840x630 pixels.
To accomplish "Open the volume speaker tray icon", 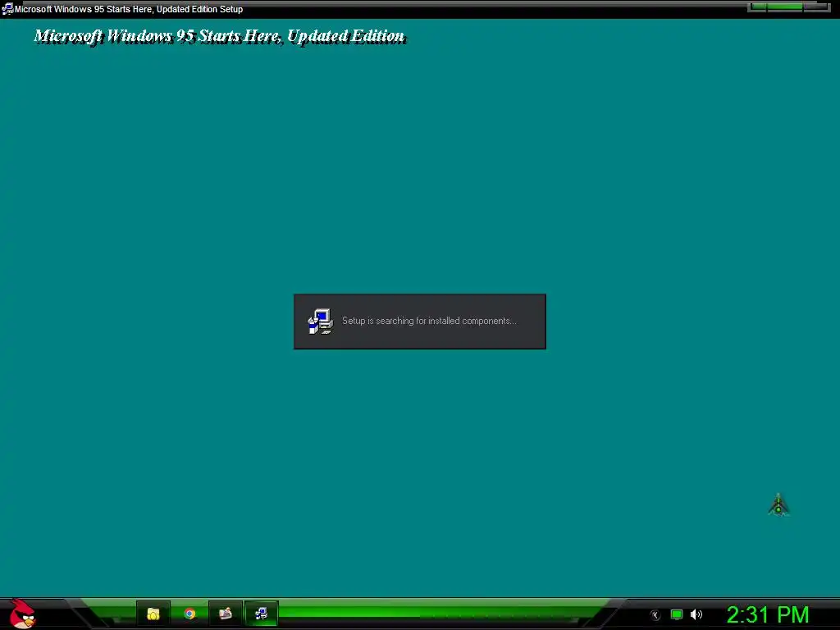I will point(696,614).
